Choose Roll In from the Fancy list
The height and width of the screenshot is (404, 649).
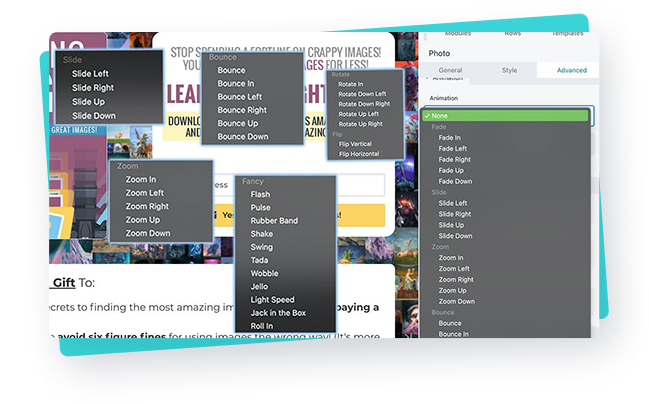click(262, 326)
